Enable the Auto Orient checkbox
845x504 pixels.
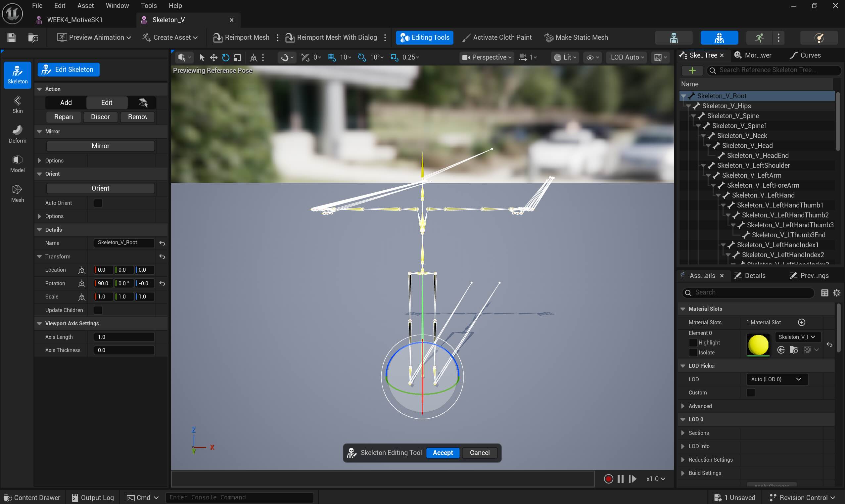tap(98, 203)
